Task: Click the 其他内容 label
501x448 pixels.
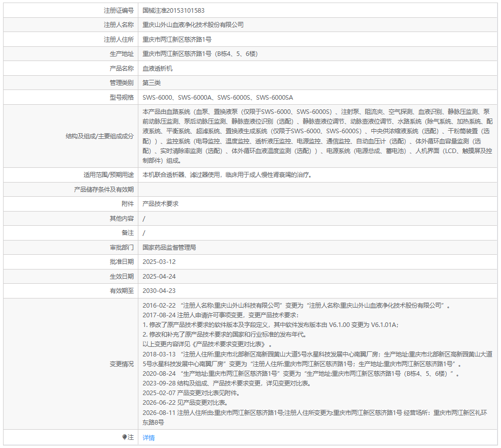Action: click(122, 219)
